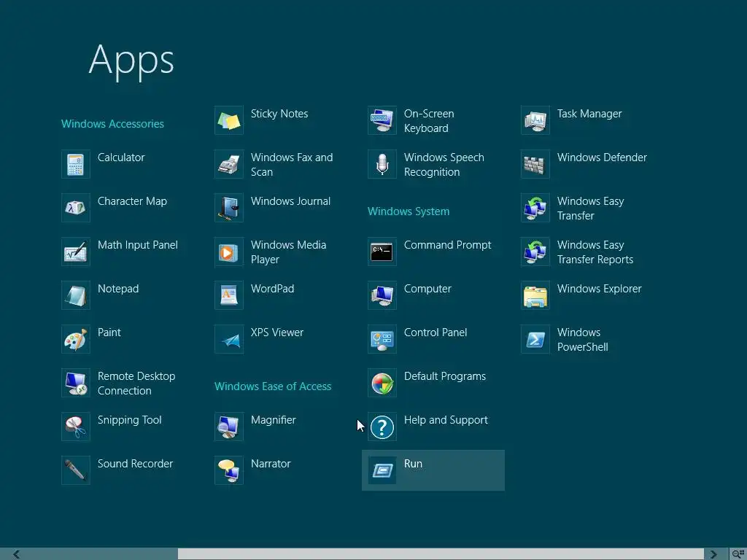Open the Snipping Tool scissors icon
Image resolution: width=747 pixels, height=560 pixels.
click(x=76, y=427)
